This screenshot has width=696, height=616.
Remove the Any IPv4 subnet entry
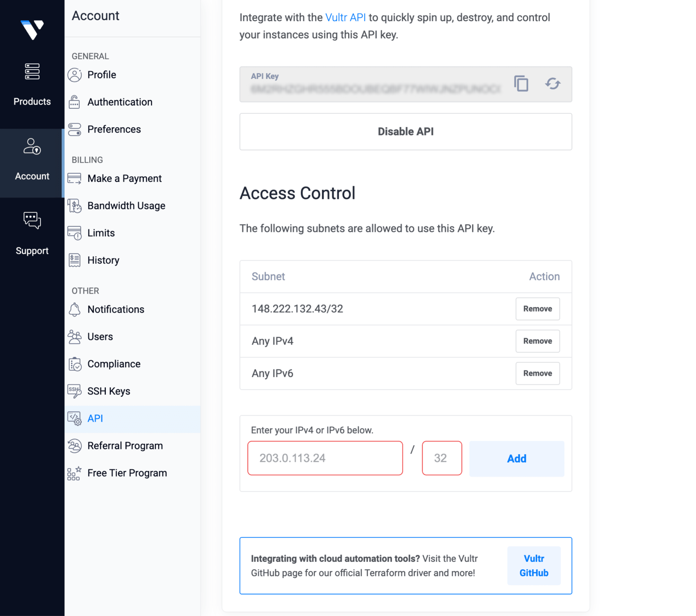click(x=537, y=341)
